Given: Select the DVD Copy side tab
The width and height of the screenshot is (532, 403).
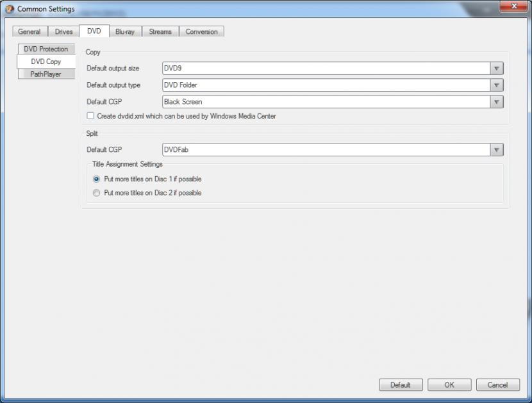Looking at the screenshot, I should [x=46, y=62].
